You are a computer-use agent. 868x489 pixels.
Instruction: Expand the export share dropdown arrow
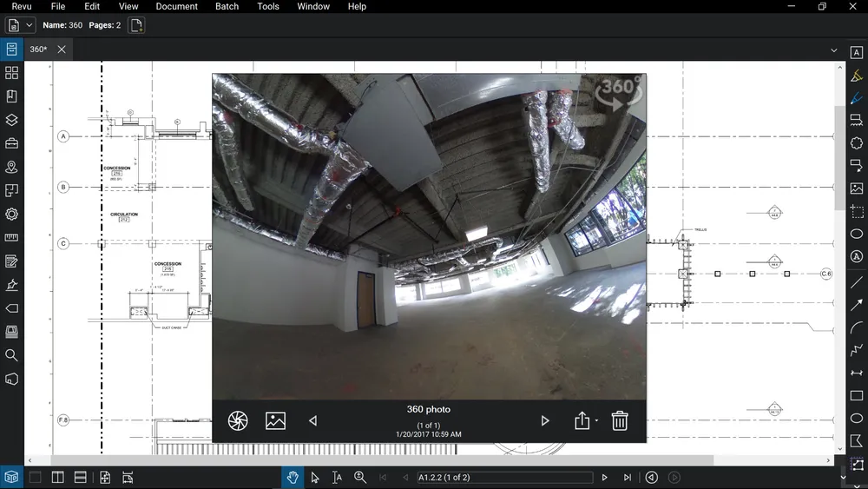(x=597, y=421)
